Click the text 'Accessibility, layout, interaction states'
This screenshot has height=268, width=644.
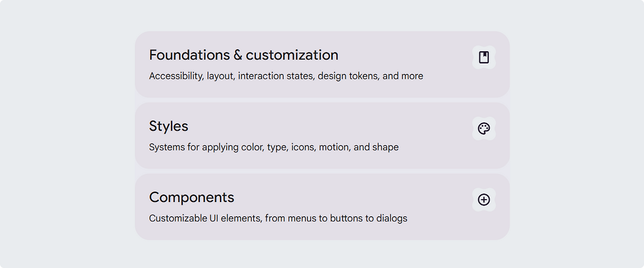232,76
